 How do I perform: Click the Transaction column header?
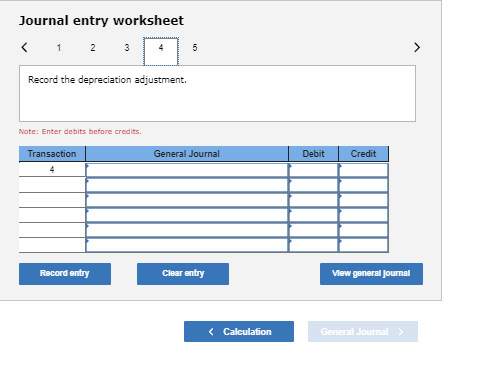point(52,154)
